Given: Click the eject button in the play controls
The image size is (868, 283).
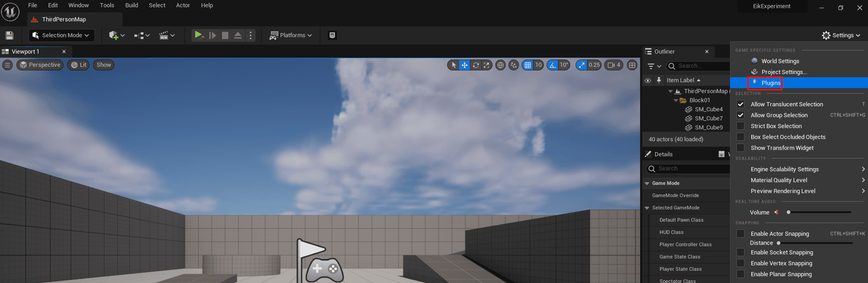Looking at the screenshot, I should pyautogui.click(x=238, y=35).
